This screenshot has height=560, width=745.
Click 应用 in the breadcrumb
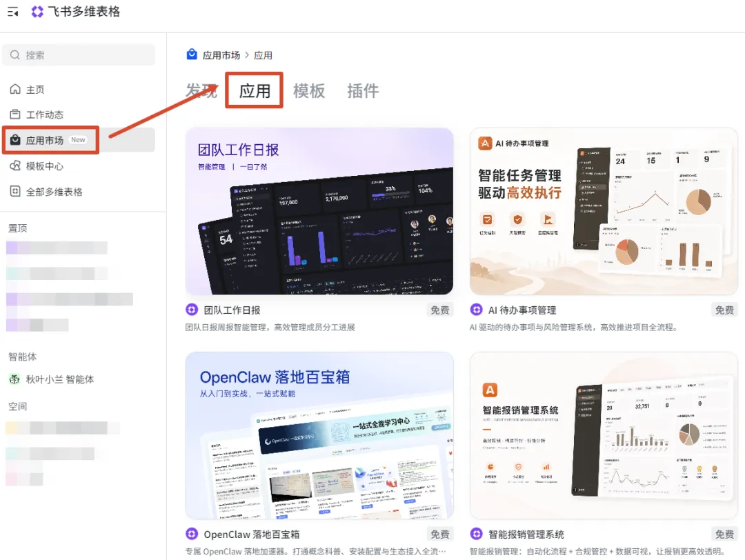coord(264,56)
